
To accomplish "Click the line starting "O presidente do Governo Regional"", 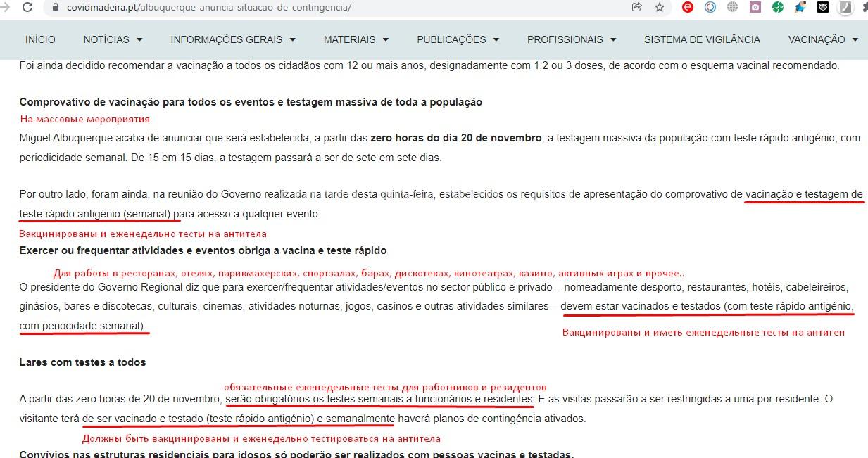I will point(434,288).
